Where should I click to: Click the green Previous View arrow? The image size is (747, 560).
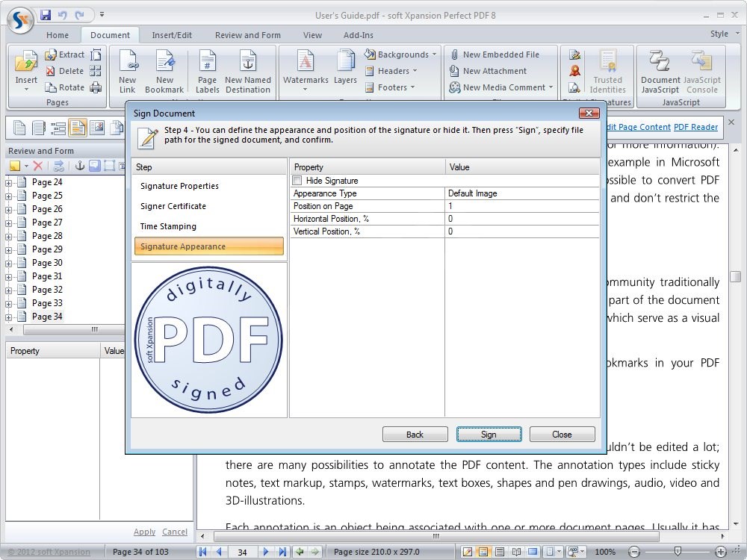point(300,552)
